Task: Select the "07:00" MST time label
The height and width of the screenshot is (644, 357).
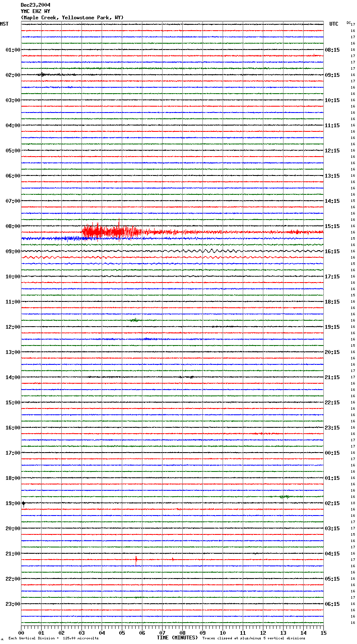Action: click(13, 201)
